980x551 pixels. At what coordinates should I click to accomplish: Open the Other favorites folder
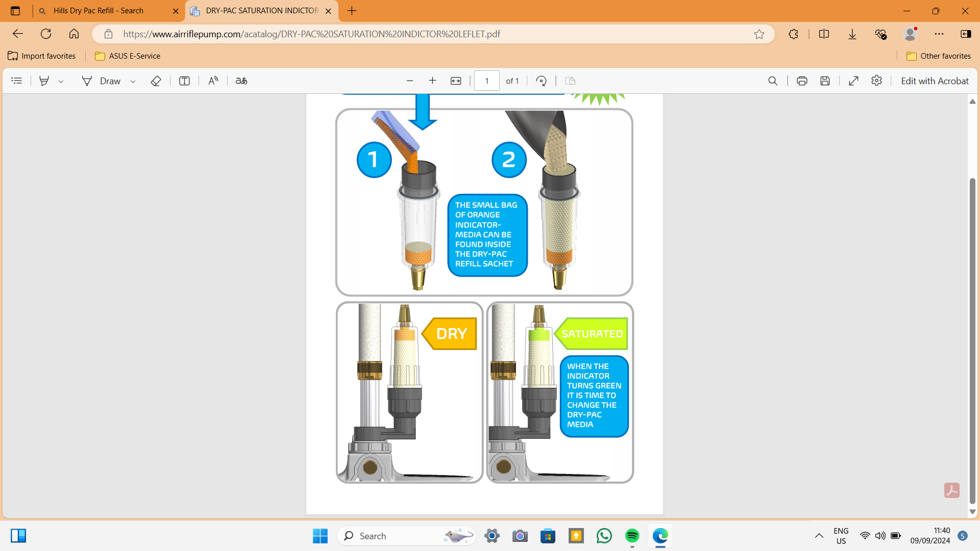[939, 56]
